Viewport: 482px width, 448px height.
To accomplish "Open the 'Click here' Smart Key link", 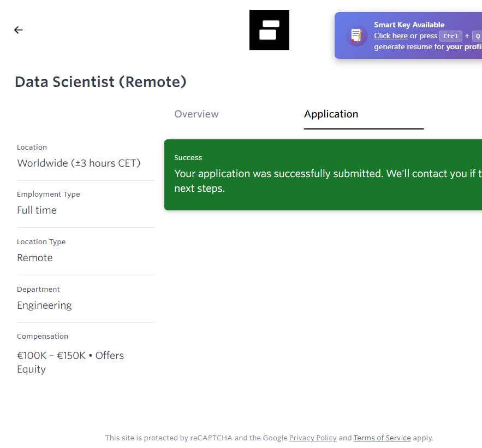I will pos(390,36).
